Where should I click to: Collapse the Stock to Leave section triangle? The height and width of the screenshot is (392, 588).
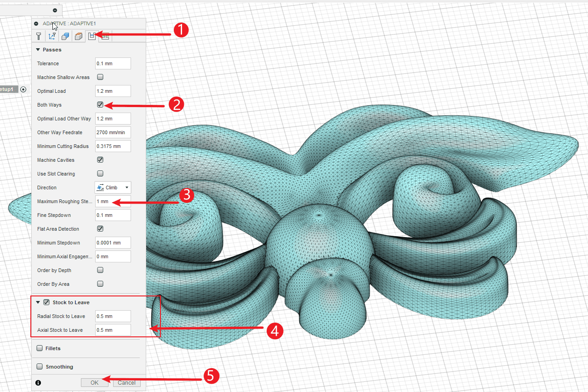[x=38, y=302]
